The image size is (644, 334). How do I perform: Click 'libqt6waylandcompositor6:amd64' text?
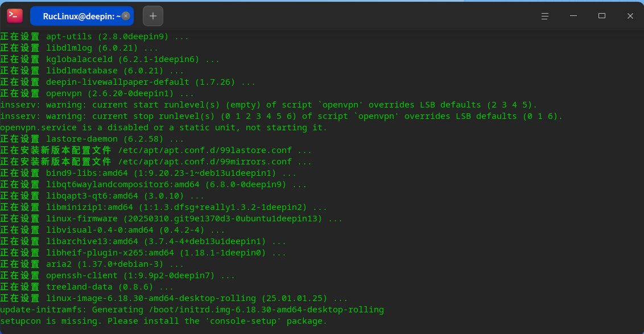point(123,184)
